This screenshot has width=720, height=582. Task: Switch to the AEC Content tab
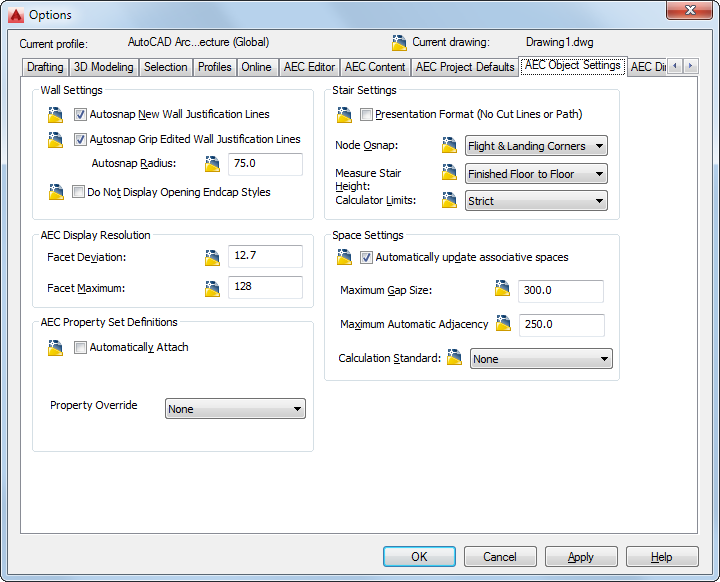[375, 67]
